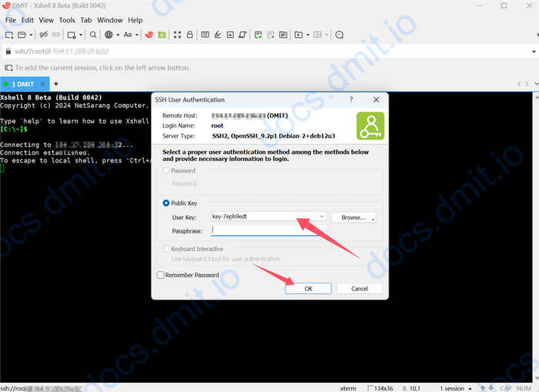
Task: Click the globe Encoding icon in toolbar
Action: click(109, 35)
